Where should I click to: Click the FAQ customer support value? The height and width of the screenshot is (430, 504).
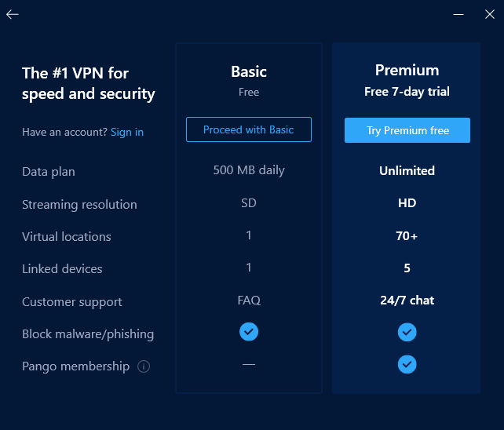coord(249,301)
